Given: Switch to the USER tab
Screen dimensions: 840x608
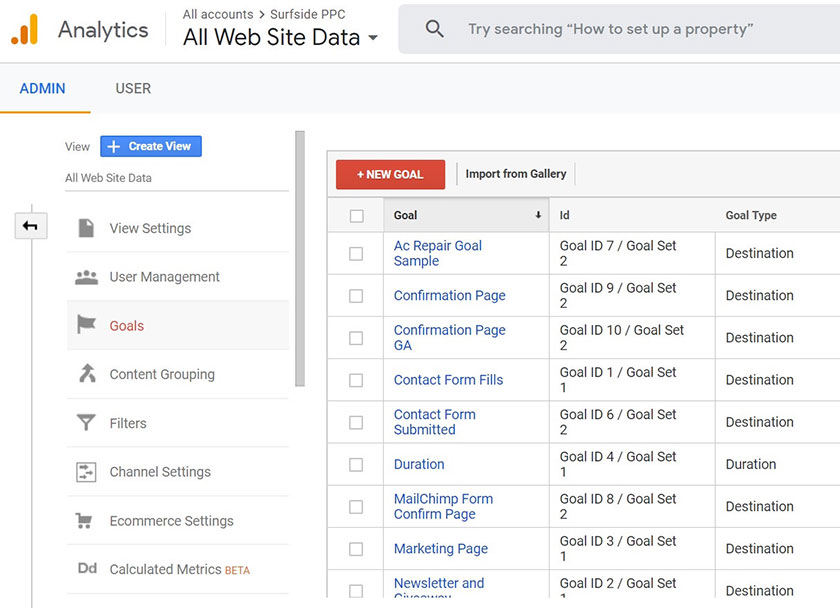Looking at the screenshot, I should [x=133, y=88].
